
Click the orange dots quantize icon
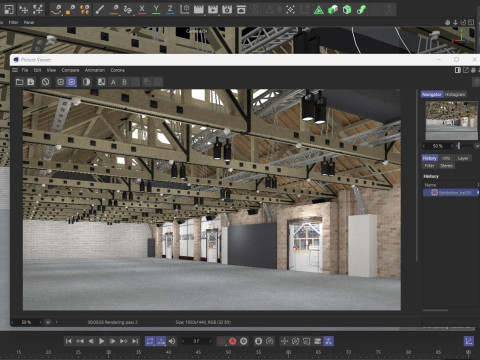[85, 10]
